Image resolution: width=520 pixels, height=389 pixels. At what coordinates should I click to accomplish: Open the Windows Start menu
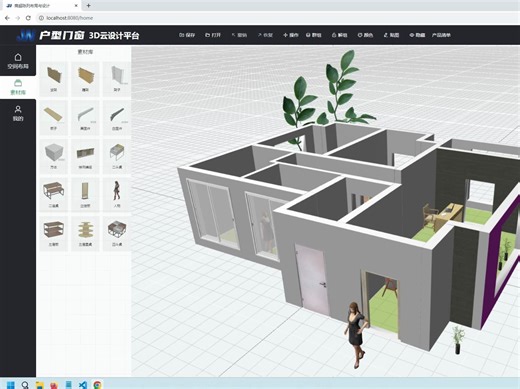[11, 385]
